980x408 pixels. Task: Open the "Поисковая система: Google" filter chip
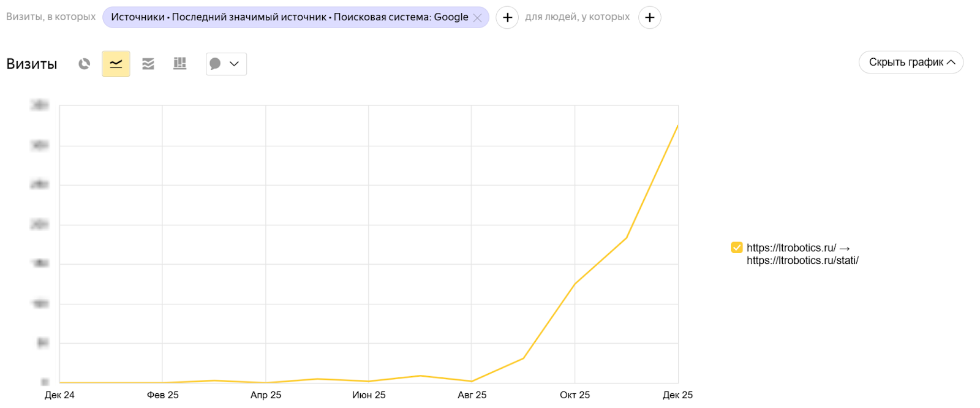(x=289, y=17)
